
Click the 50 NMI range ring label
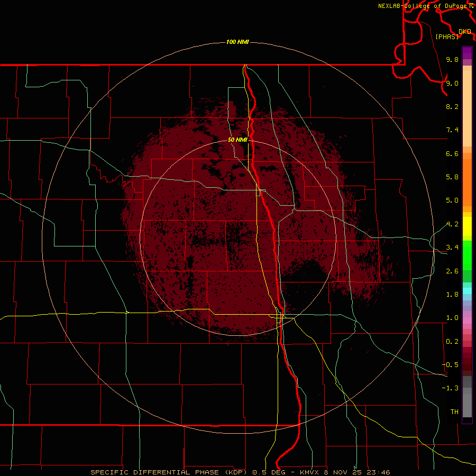237,140
